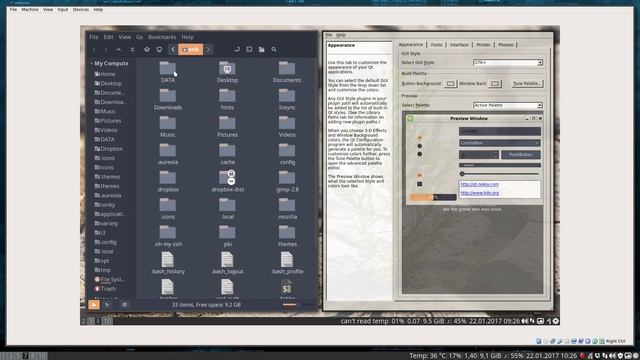Switch to the Interface tab

click(459, 45)
